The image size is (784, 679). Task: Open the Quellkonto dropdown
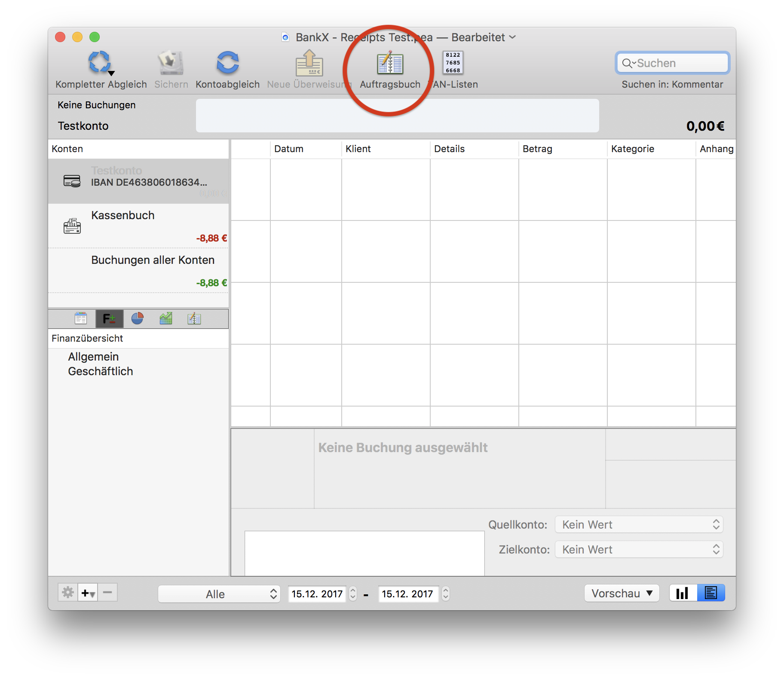tap(639, 524)
